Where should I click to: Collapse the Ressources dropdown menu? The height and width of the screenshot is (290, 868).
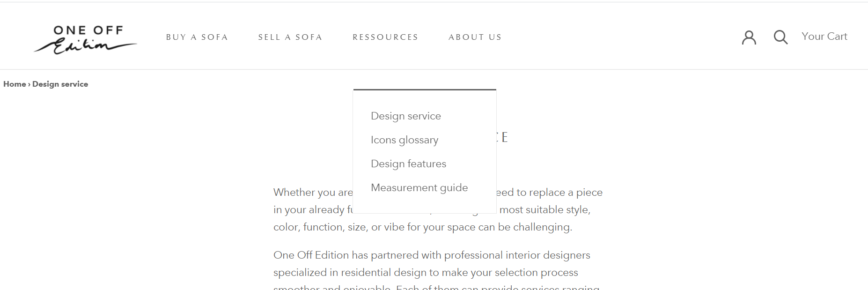pos(385,37)
